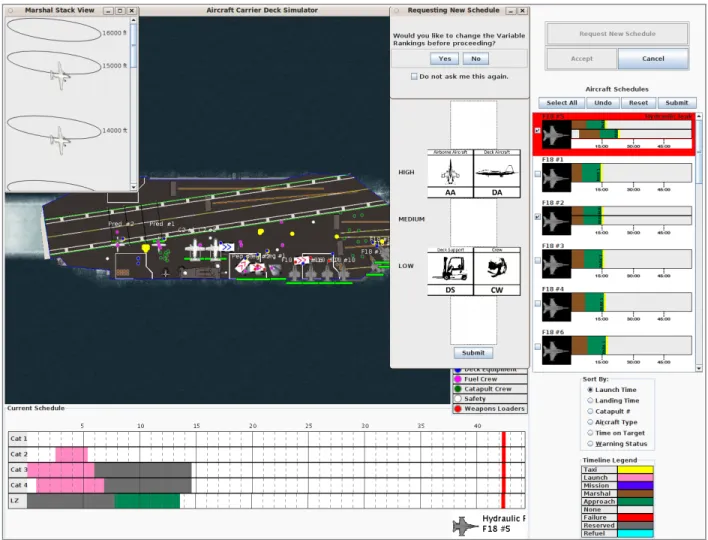708x540 pixels.
Task: Uncheck the F18 #5 schedule checkbox
Action: coord(537,130)
